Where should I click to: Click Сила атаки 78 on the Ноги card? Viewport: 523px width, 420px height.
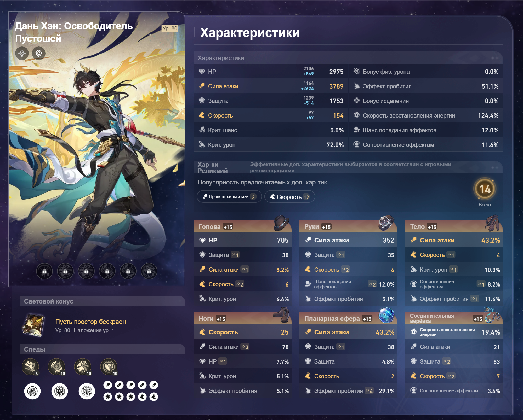coord(242,347)
